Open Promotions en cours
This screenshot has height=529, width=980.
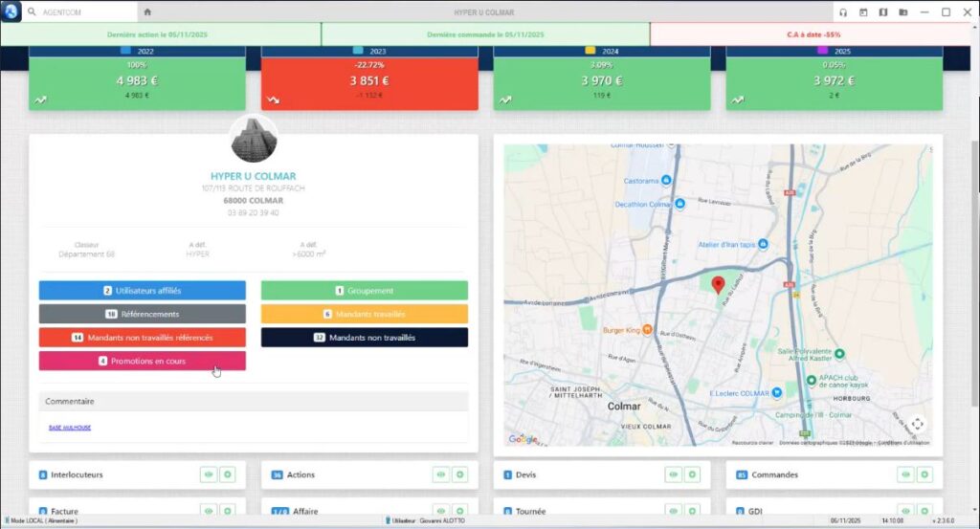(x=142, y=362)
